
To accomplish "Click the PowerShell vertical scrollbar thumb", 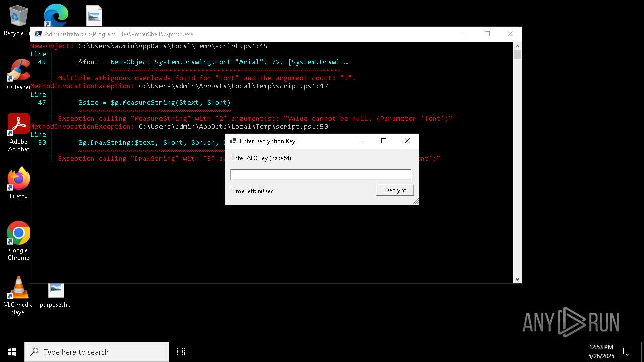I will [x=517, y=55].
